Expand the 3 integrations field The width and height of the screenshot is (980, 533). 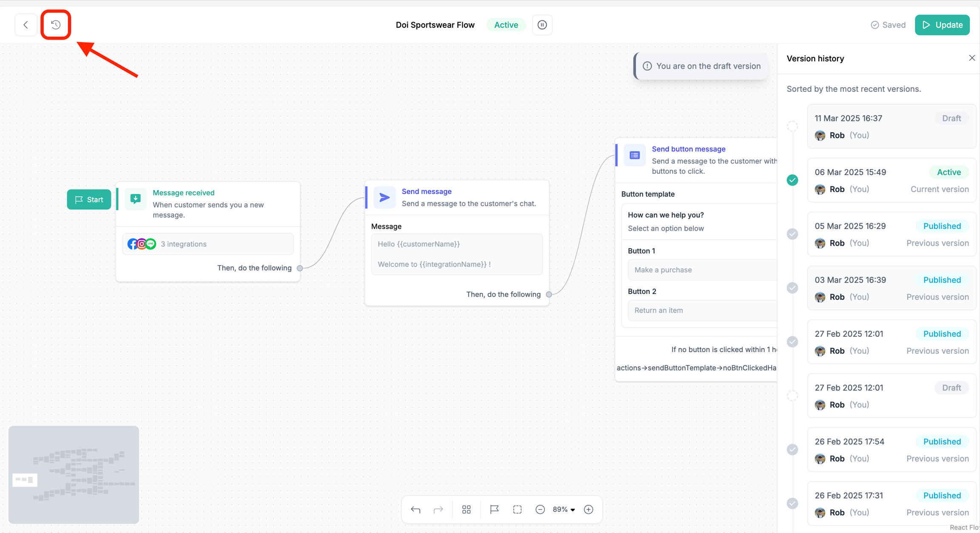tap(208, 244)
